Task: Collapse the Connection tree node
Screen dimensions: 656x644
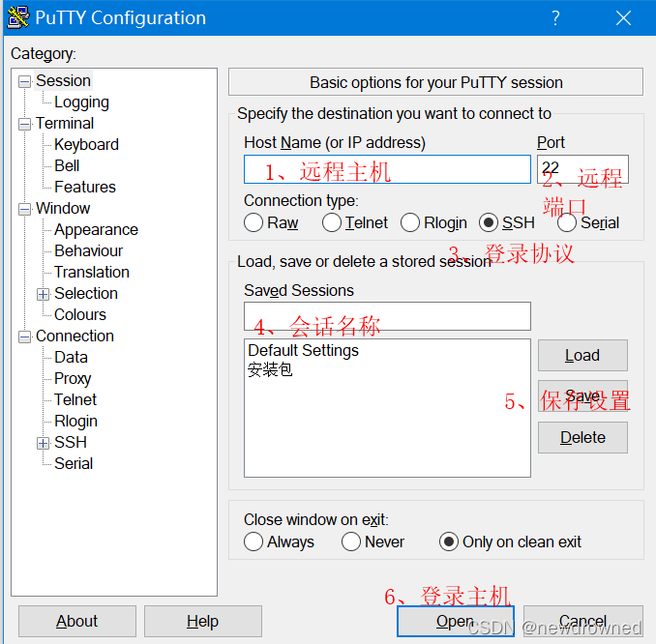Action: [x=25, y=337]
